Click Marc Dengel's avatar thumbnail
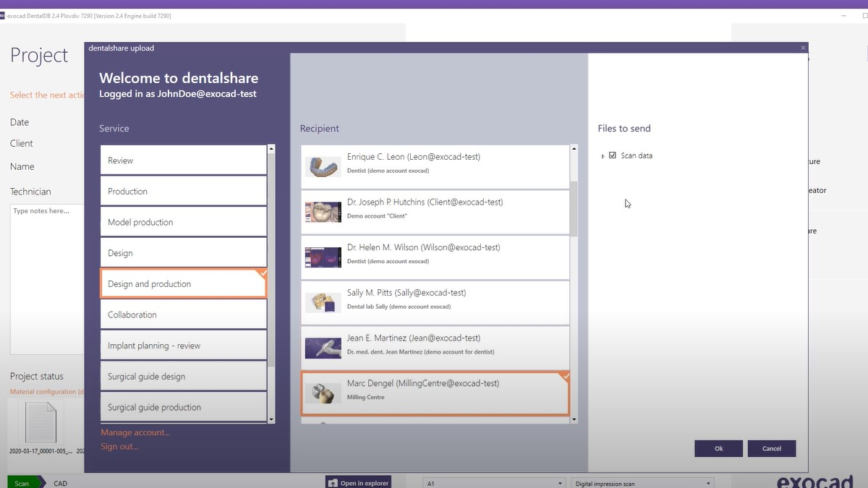This screenshot has height=488, width=868. 323,393
